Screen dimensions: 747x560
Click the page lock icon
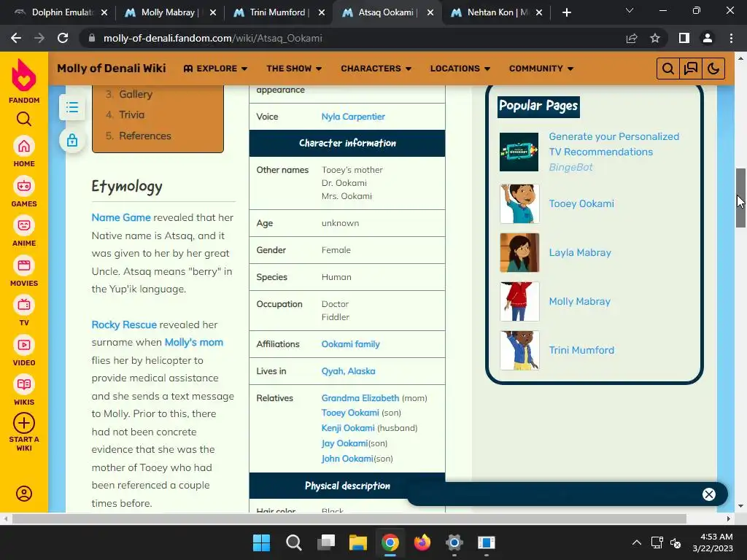pos(72,140)
